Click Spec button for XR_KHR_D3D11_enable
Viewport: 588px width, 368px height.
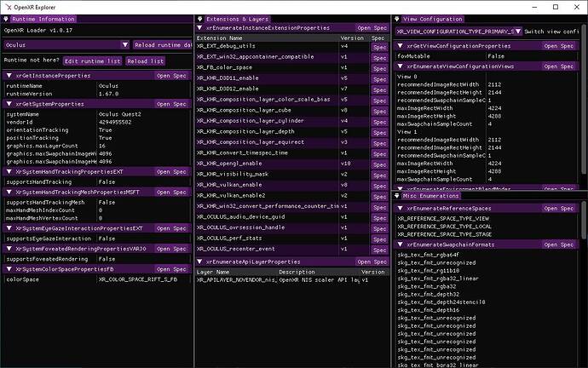[x=380, y=79]
